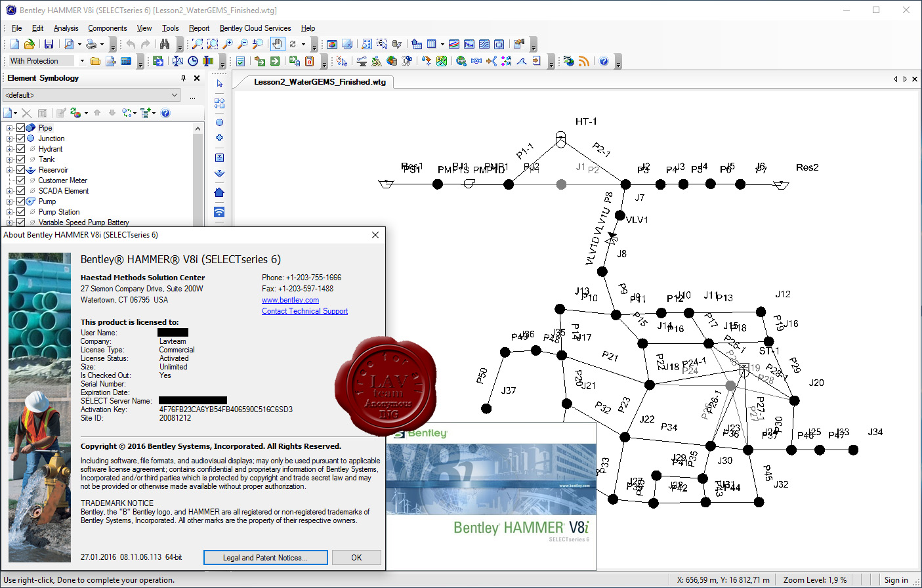Viewport: 922px width, 588px height.
Task: Click OK in the About dialog
Action: tap(356, 558)
